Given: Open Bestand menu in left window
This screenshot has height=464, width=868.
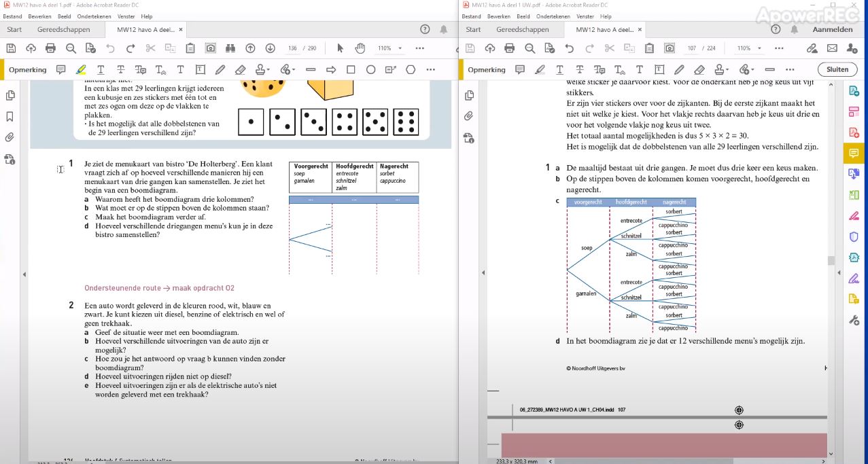Looking at the screenshot, I should pyautogui.click(x=13, y=16).
